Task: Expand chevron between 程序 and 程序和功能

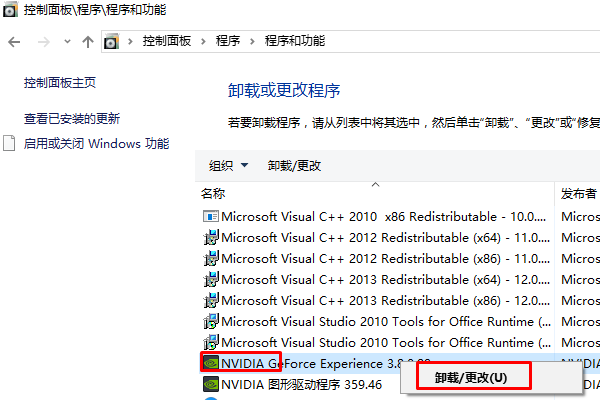Action: click(x=252, y=41)
